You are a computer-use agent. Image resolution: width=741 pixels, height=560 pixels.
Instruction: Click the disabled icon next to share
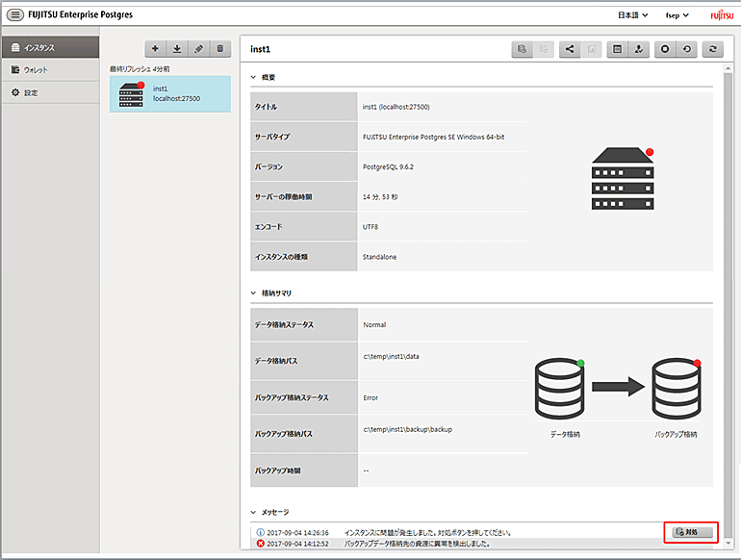pos(591,49)
